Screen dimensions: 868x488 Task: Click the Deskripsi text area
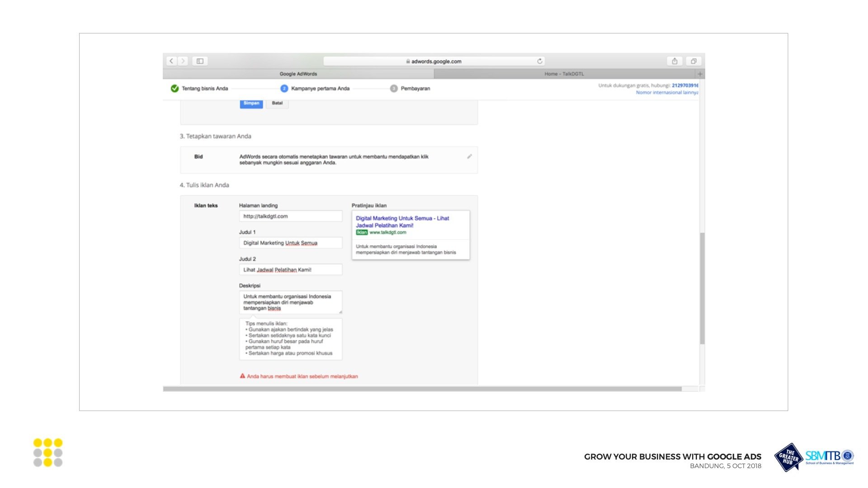tap(290, 302)
